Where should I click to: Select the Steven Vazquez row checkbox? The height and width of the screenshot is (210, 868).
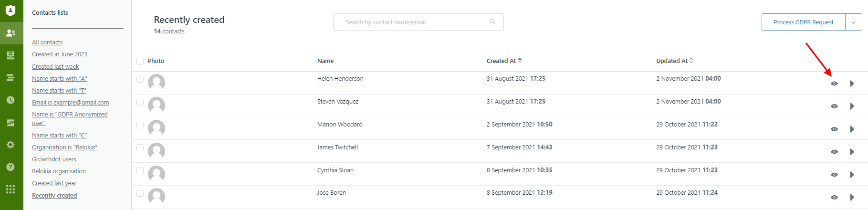click(140, 102)
